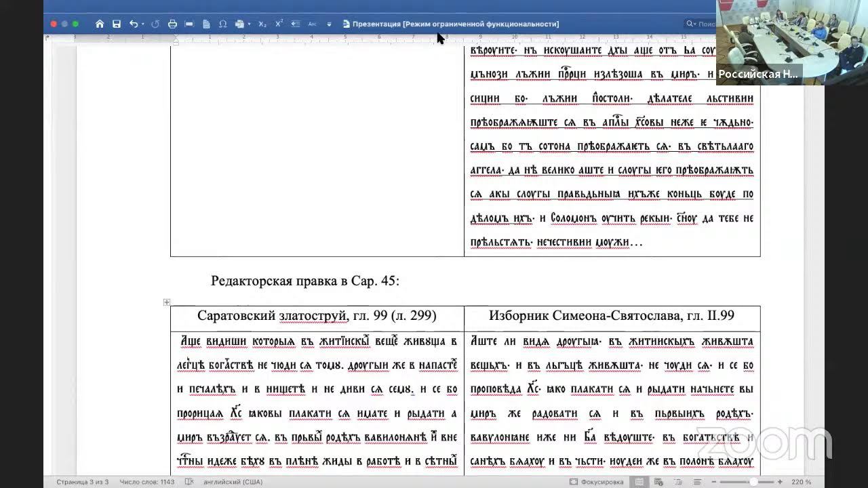This screenshot has width=868, height=488.
Task: Enable Focus mode via 'Фокусировка'
Action: (x=596, y=482)
